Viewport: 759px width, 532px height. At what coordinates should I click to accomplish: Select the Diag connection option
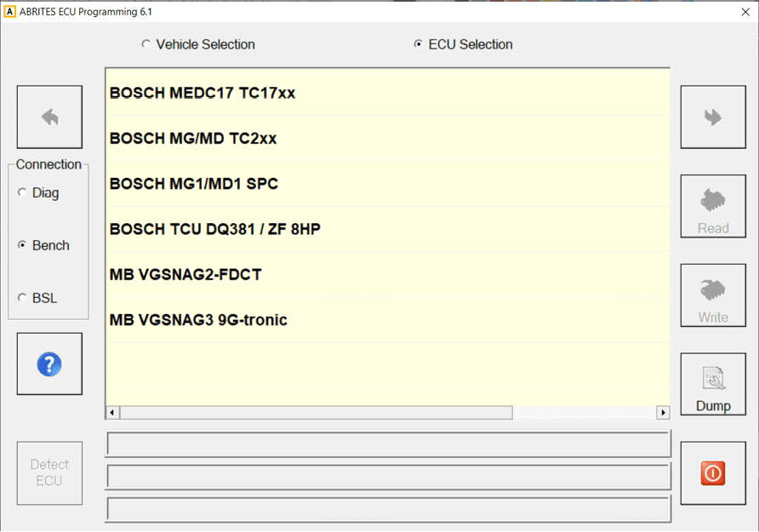click(22, 193)
